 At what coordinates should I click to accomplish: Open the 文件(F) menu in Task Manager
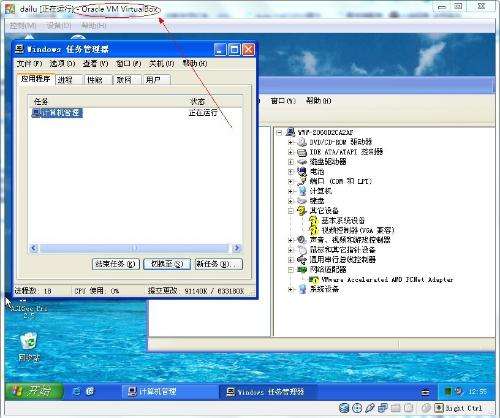[x=29, y=63]
